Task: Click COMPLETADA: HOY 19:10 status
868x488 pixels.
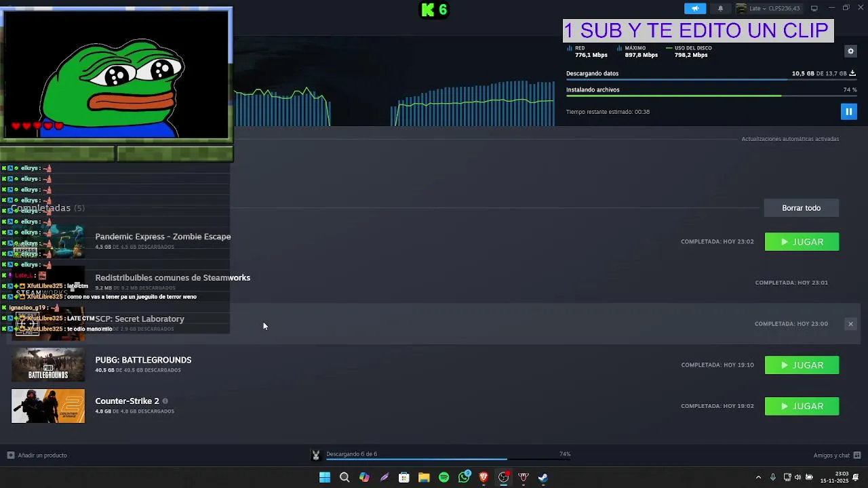Action: tap(717, 365)
